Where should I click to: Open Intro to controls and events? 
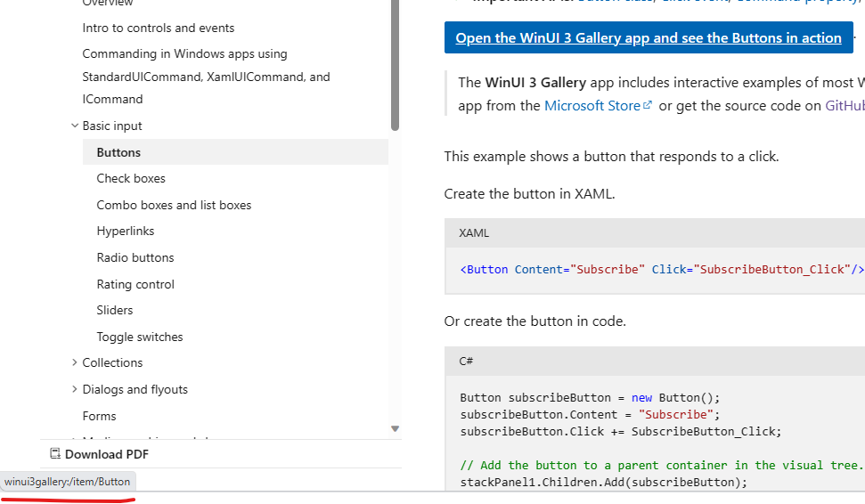pos(159,28)
